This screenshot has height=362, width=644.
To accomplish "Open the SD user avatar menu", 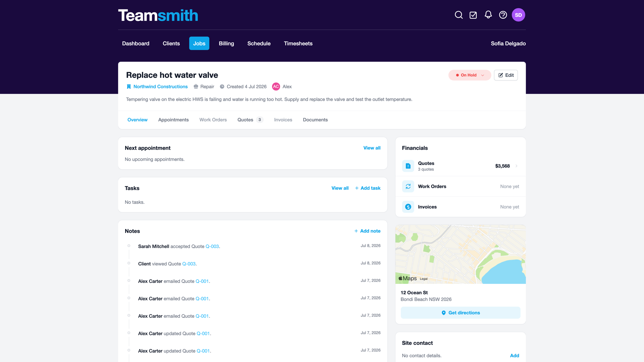I will click(x=518, y=15).
